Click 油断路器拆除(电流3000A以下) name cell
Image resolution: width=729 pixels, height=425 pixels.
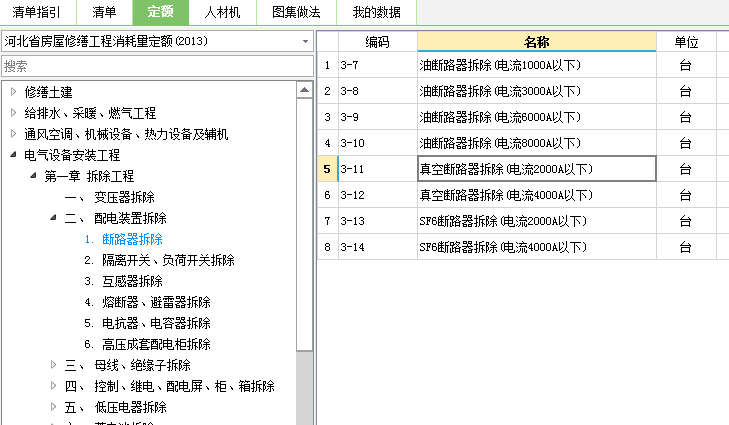click(x=537, y=91)
